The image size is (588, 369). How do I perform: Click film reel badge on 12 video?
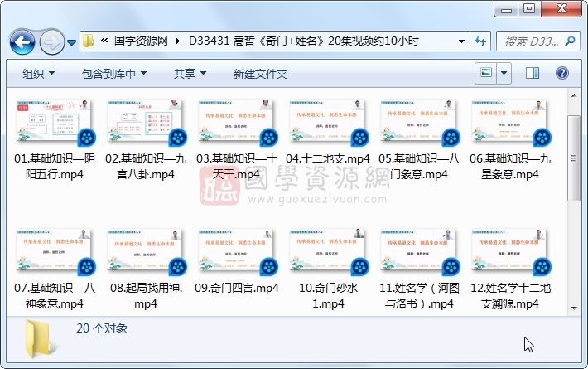pyautogui.click(x=542, y=267)
